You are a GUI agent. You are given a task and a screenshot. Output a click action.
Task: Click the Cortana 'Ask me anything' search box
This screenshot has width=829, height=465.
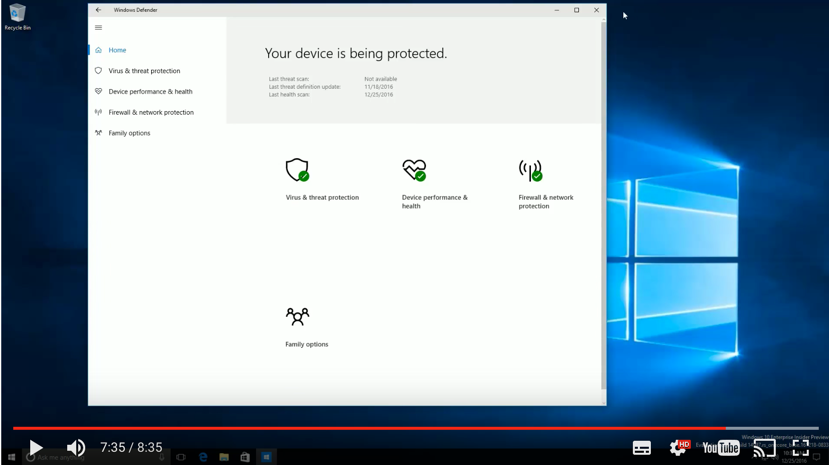pyautogui.click(x=95, y=457)
